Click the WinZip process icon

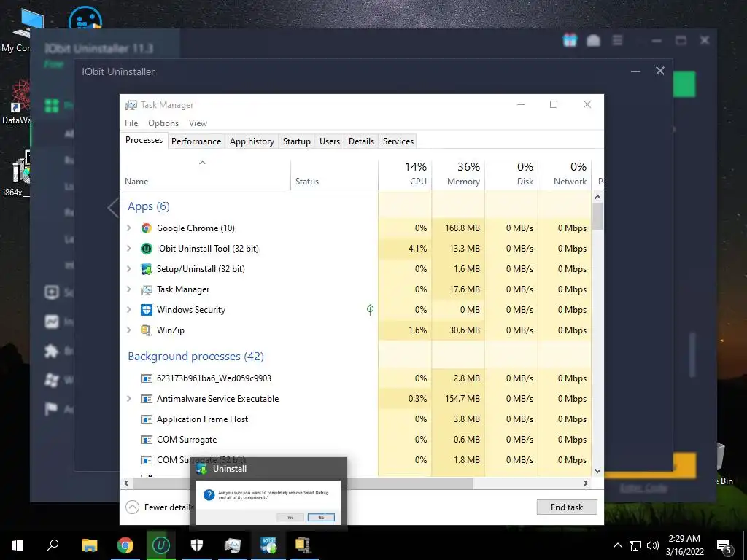pyautogui.click(x=146, y=330)
